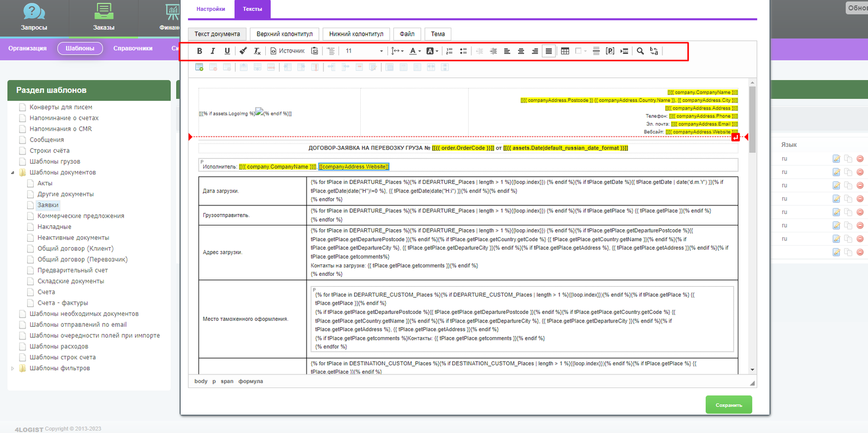Insert a numbered list

click(449, 51)
